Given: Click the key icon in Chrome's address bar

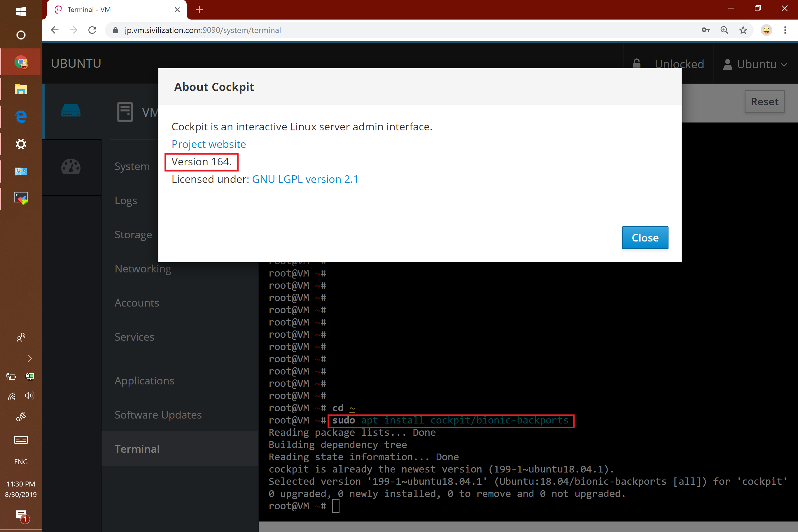Looking at the screenshot, I should point(705,30).
